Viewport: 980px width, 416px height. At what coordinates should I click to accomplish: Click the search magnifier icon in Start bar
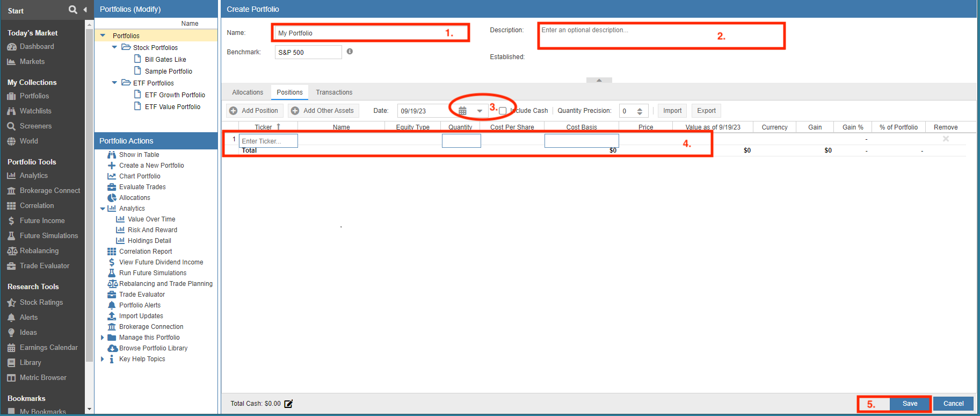(73, 10)
